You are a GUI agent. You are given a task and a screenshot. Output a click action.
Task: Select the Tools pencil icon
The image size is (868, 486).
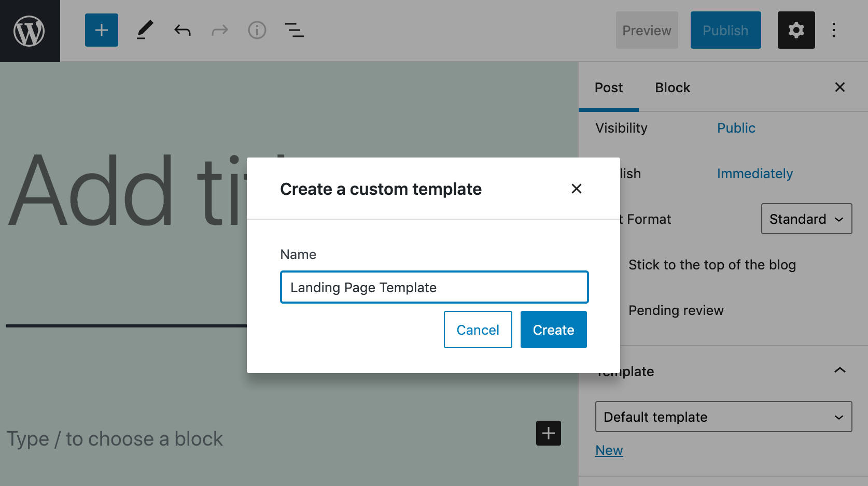(145, 30)
